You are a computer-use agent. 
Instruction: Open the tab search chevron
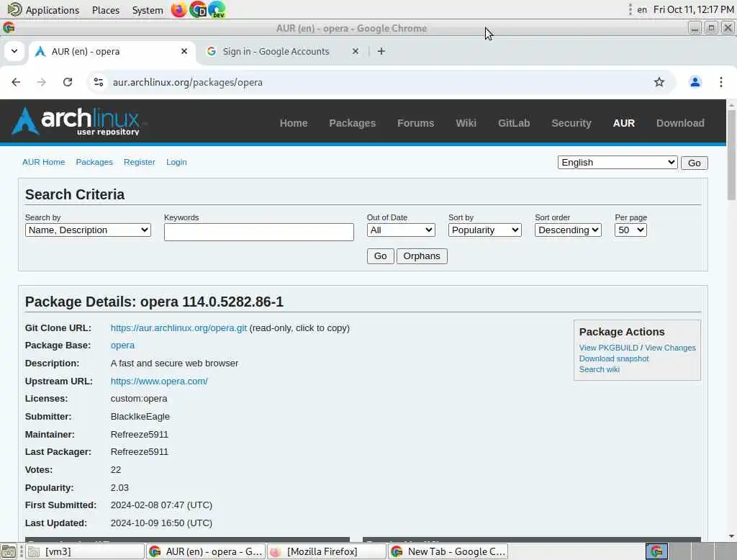coord(14,51)
